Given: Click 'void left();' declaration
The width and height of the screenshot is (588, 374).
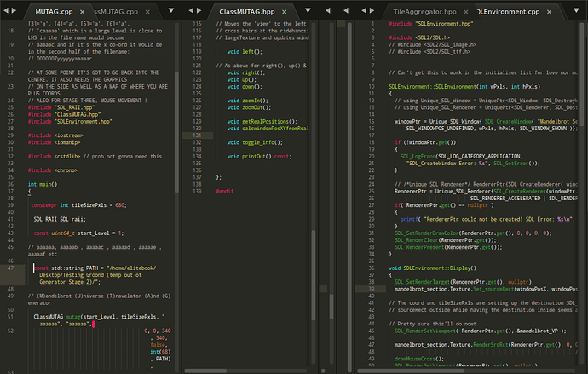Looking at the screenshot, I should pyautogui.click(x=245, y=52).
